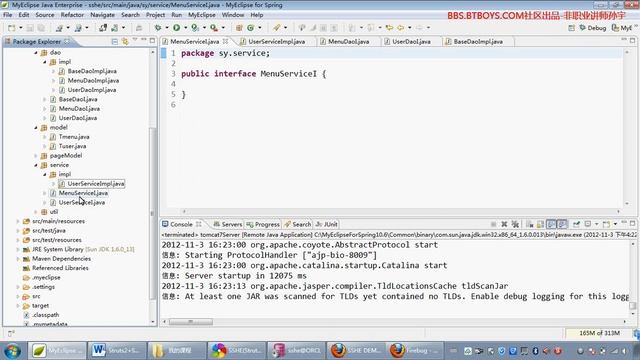Click the green Run button in toolbar
Image resolution: width=640 pixels, height=360 pixels.
176,28
